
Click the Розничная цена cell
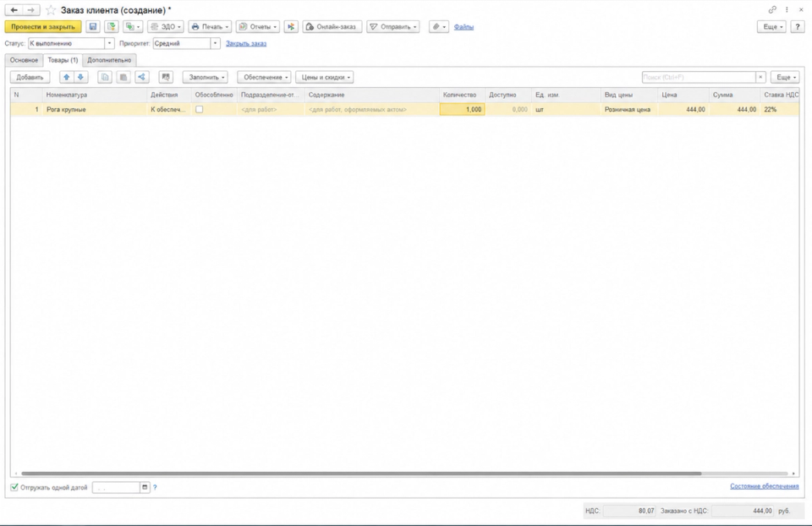tap(629, 109)
